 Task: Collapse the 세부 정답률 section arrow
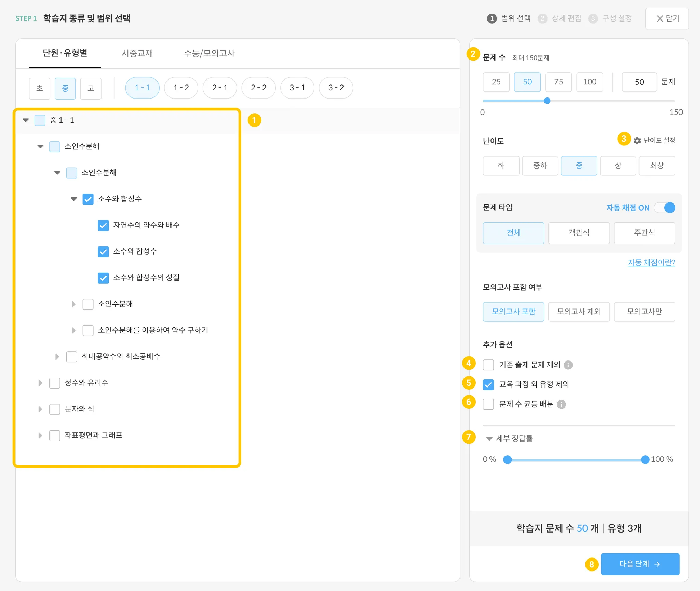(489, 438)
